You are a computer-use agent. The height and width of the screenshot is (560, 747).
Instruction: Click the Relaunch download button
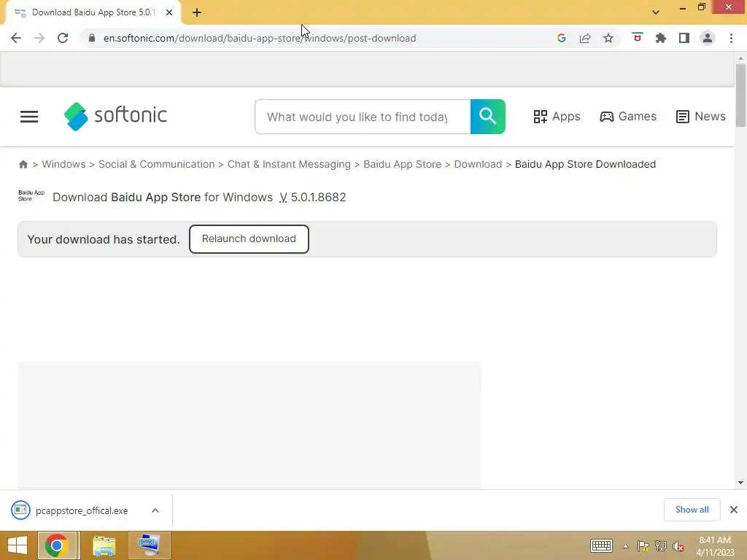pos(249,239)
